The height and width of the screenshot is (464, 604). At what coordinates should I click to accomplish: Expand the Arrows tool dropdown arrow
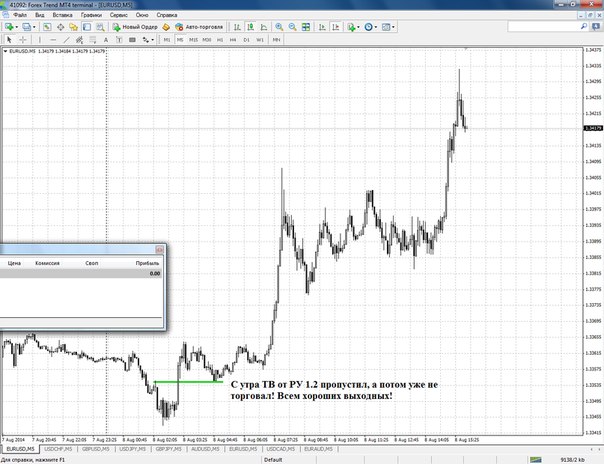click(x=153, y=40)
